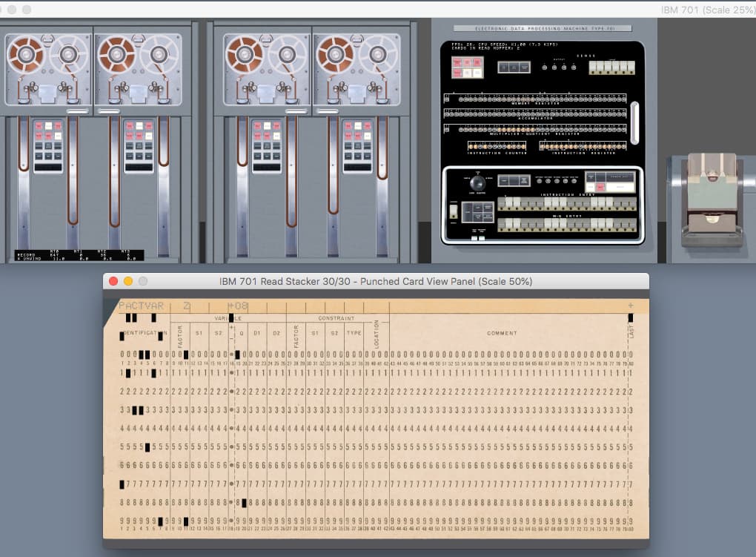
Task: Click take-up reel of leftmost tape drive
Action: point(68,53)
